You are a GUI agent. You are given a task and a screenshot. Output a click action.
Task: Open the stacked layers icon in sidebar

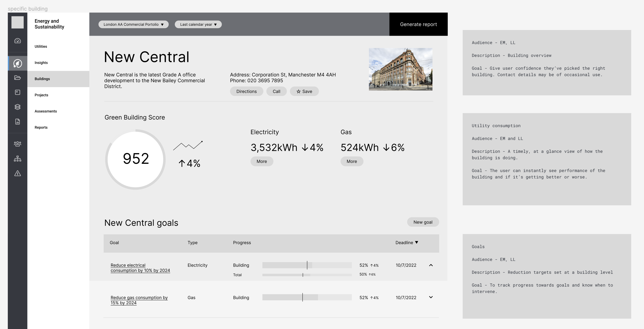[17, 107]
